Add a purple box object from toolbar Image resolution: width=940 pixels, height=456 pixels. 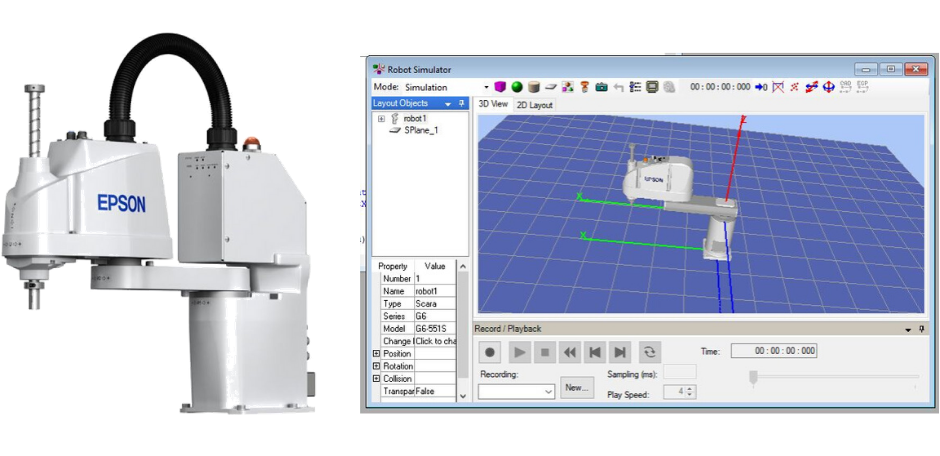click(x=501, y=87)
